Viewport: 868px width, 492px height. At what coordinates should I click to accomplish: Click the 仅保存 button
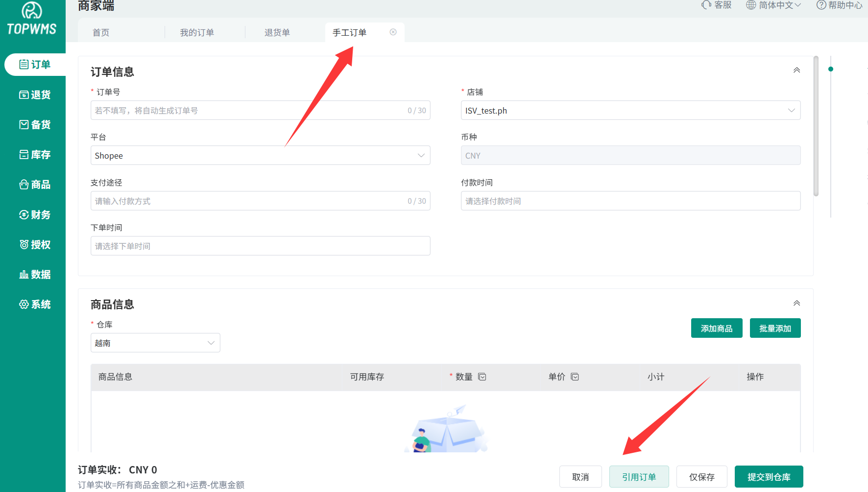[x=702, y=477]
